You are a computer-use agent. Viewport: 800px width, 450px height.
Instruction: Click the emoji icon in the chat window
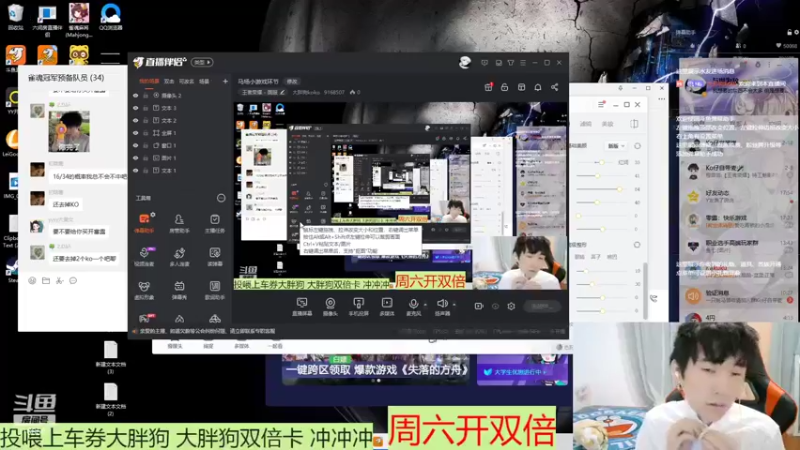pos(32,281)
